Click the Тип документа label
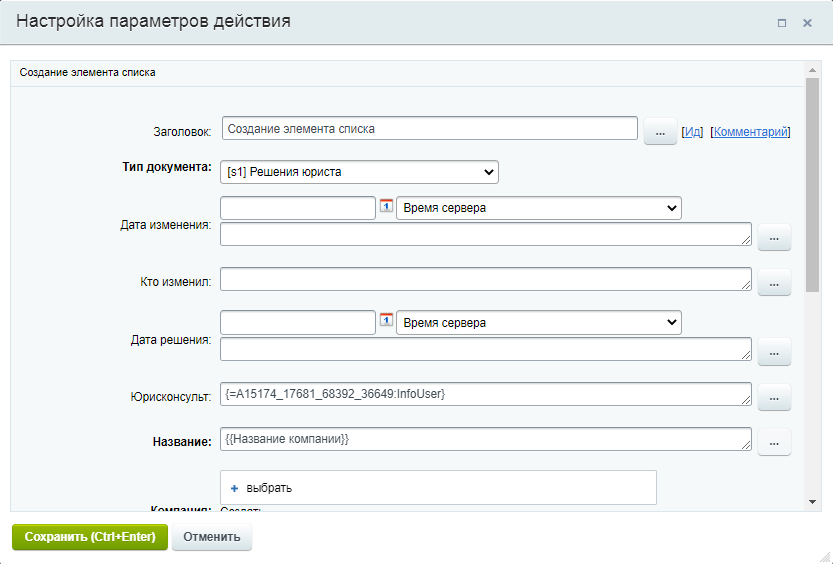The width and height of the screenshot is (833, 564). [167, 167]
